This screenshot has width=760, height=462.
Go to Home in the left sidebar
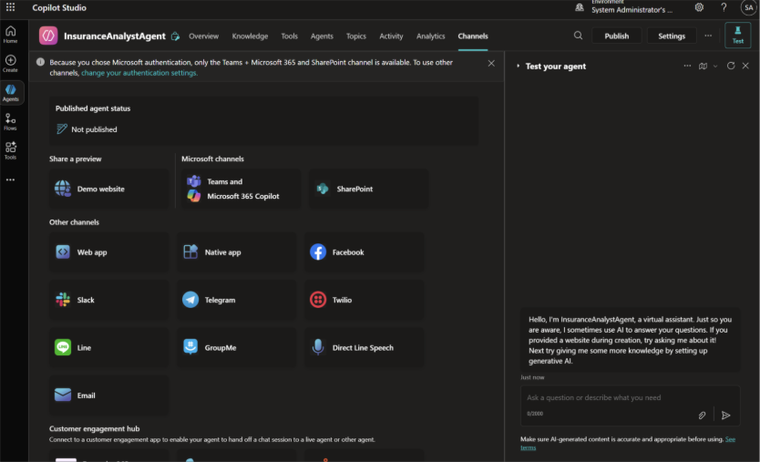click(10, 34)
